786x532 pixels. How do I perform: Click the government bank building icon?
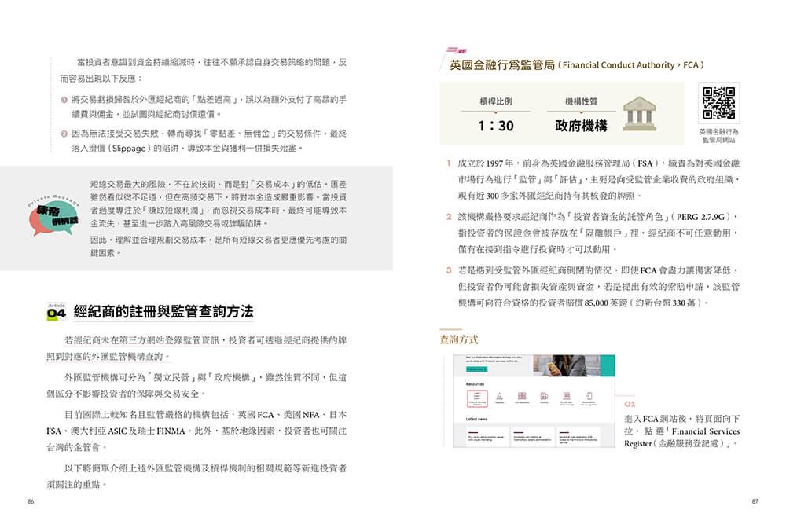(x=639, y=113)
